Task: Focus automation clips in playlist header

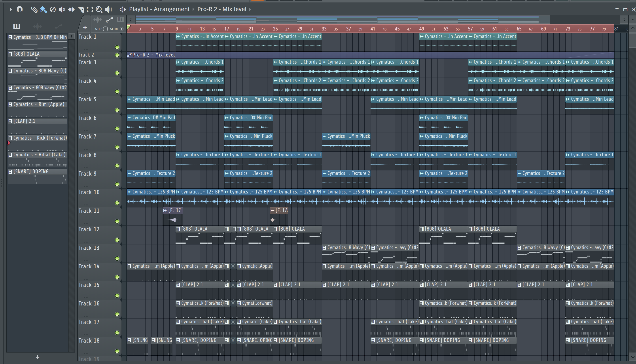Action: (110, 19)
